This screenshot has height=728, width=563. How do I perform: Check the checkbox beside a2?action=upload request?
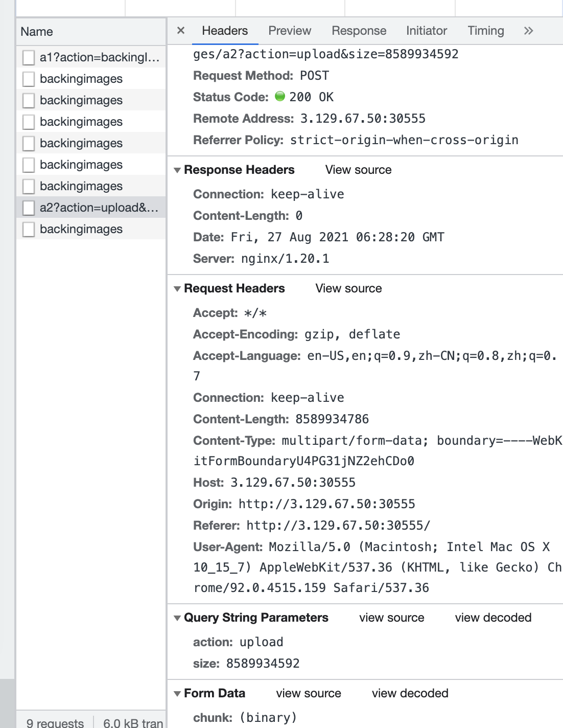point(28,208)
